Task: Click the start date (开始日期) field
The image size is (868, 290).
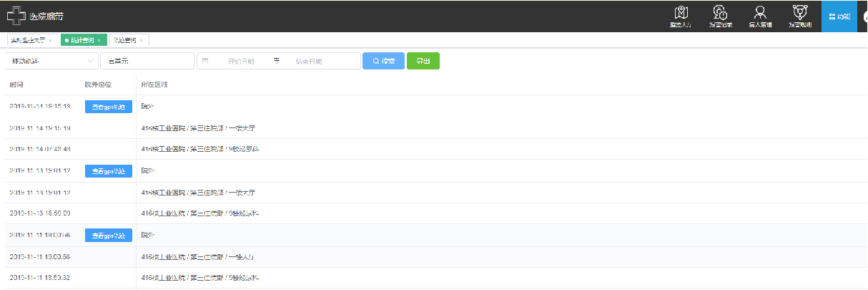Action: 240,62
